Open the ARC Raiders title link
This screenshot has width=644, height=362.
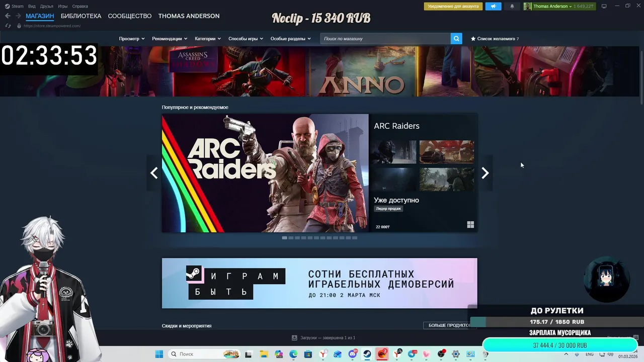pos(396,126)
